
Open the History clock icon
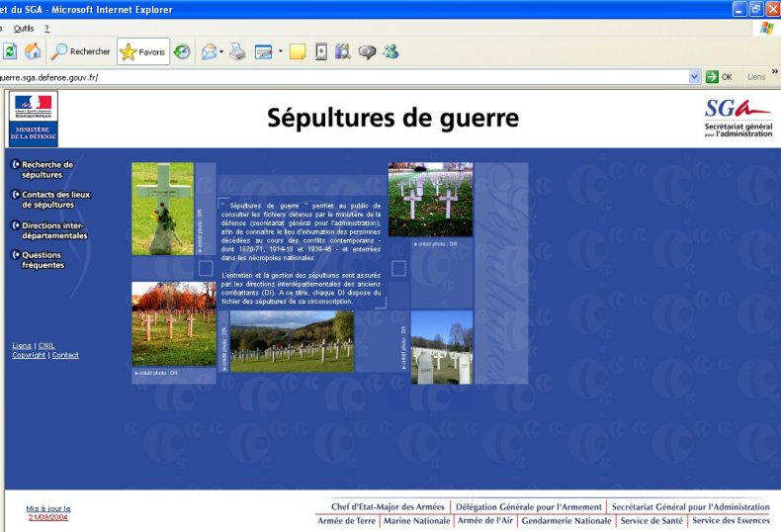(182, 51)
